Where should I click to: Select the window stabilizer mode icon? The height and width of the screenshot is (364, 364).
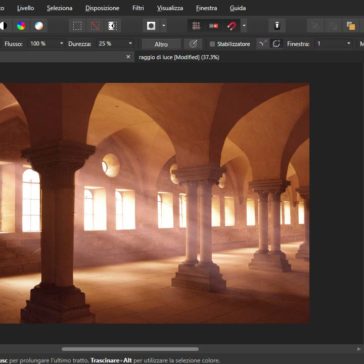point(276,44)
